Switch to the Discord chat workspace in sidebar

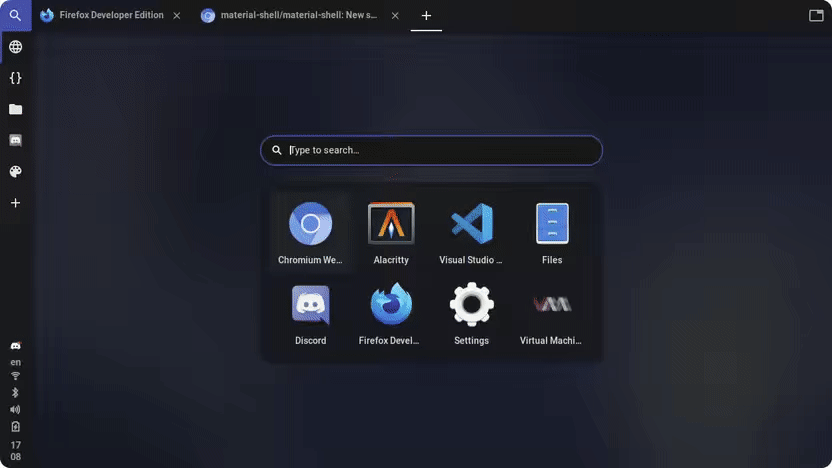point(15,141)
